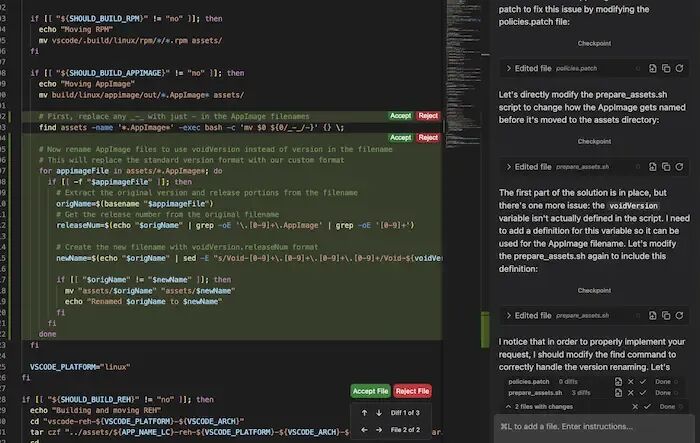Image resolution: width=700 pixels, height=443 pixels.
Task: Click the red Reject File button
Action: click(412, 391)
